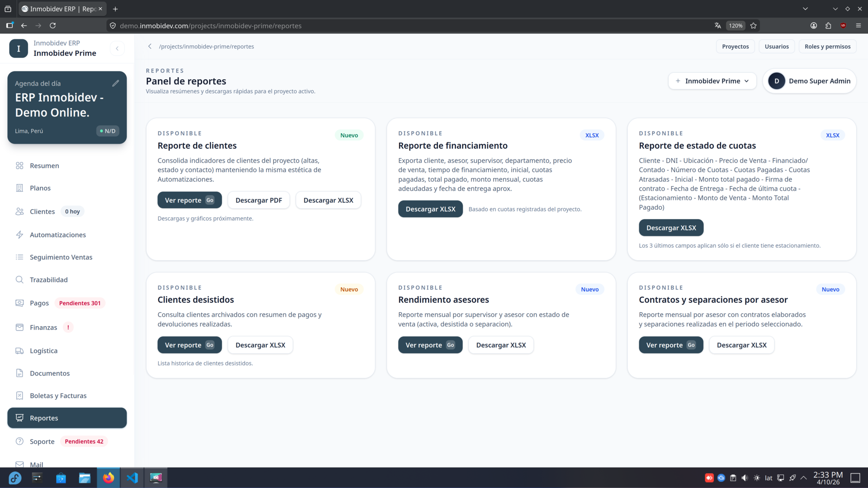Collapse the sidebar with the chevron button
The width and height of the screenshot is (868, 488).
click(117, 48)
